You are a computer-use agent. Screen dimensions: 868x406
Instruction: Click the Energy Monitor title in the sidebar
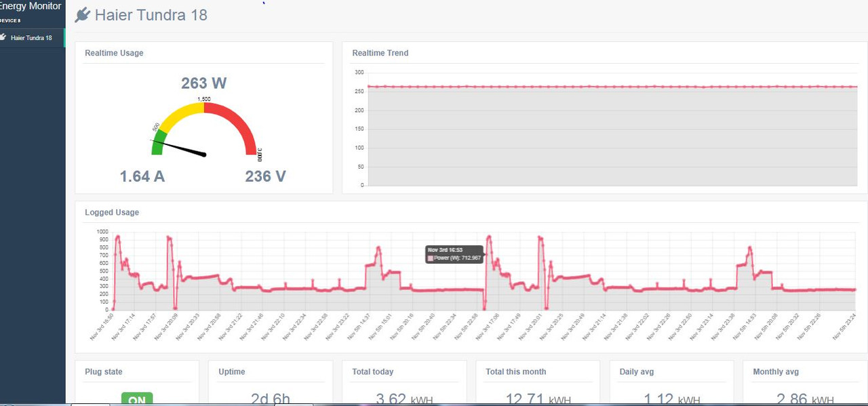tap(31, 6)
